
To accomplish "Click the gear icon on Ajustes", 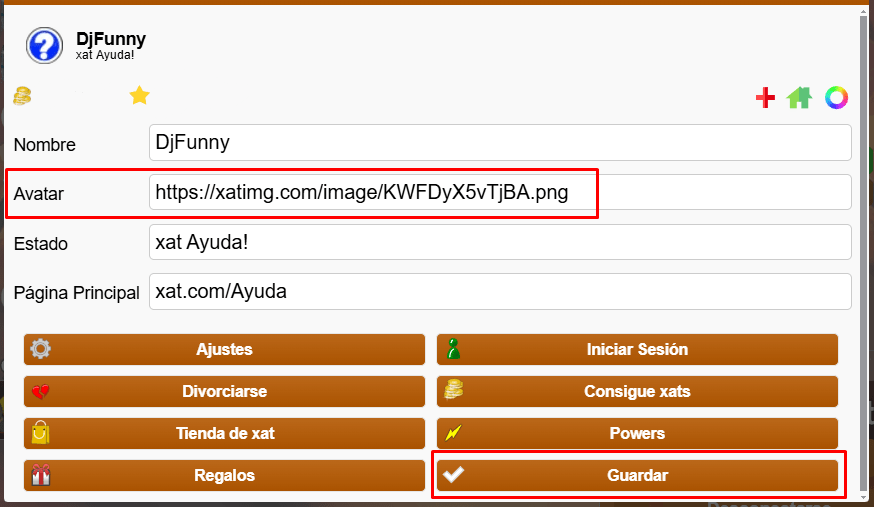I will point(41,349).
